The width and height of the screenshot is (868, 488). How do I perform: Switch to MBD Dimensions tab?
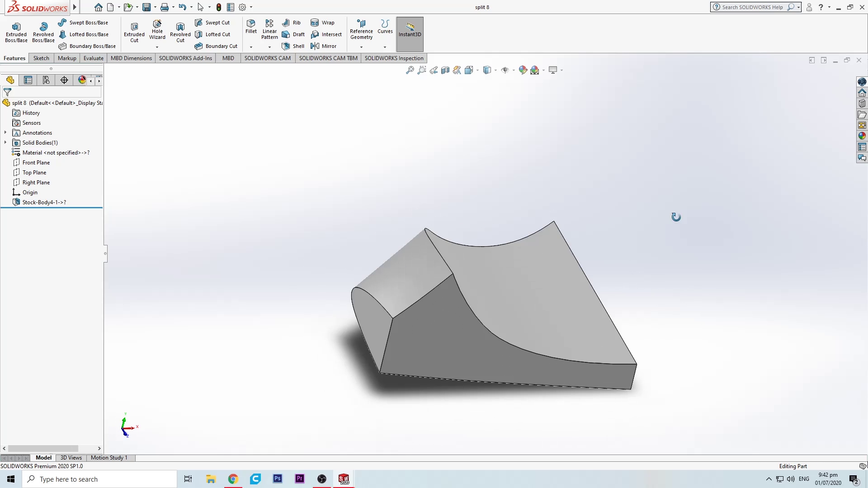click(131, 58)
